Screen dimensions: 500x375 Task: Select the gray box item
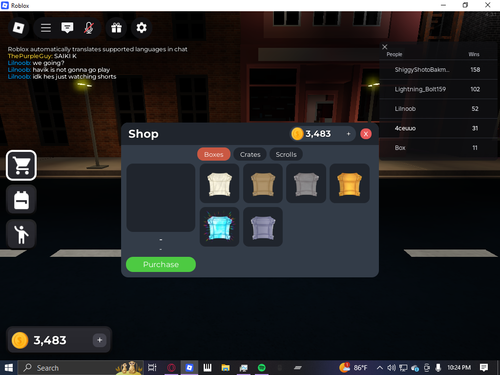[x=306, y=183]
